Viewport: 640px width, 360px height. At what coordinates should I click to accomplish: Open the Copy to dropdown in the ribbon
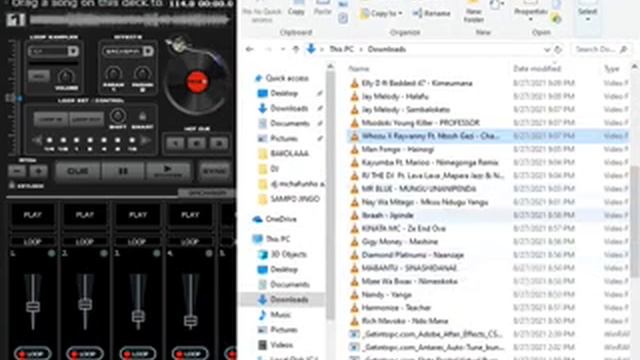pyautogui.click(x=380, y=13)
